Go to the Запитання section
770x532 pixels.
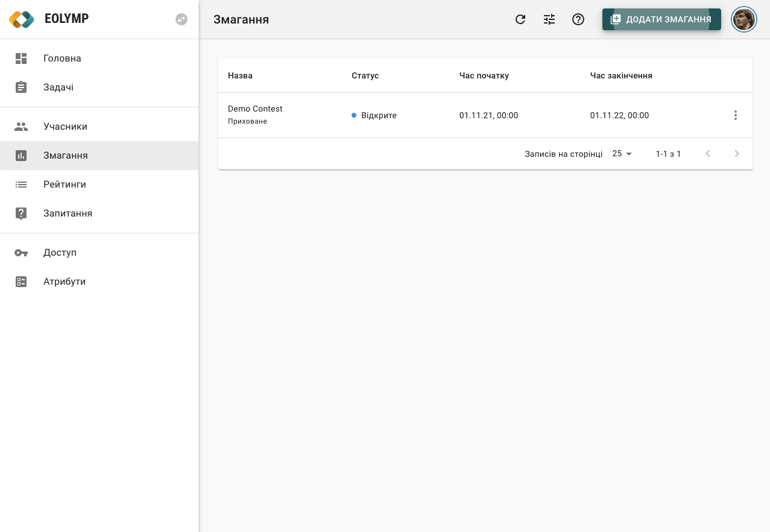[68, 214]
